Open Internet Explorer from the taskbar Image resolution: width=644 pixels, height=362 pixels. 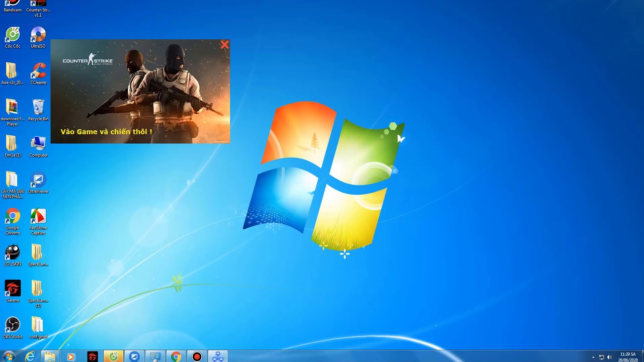coord(30,356)
